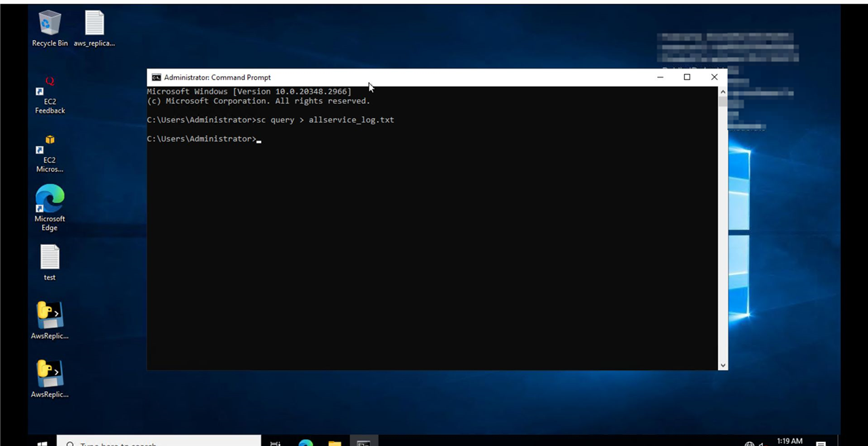Open the aws_replica text file on desktop
The width and height of the screenshot is (868, 446).
(94, 24)
